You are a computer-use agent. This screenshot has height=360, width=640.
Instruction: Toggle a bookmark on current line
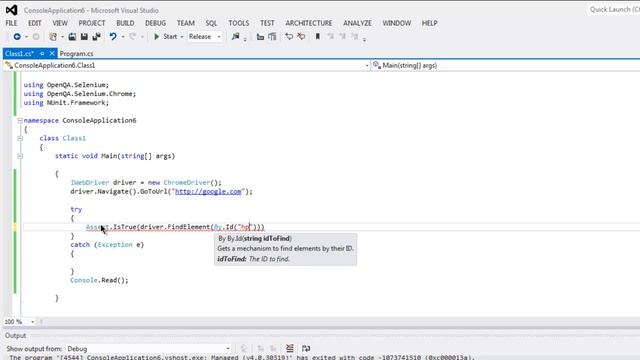coord(318,37)
